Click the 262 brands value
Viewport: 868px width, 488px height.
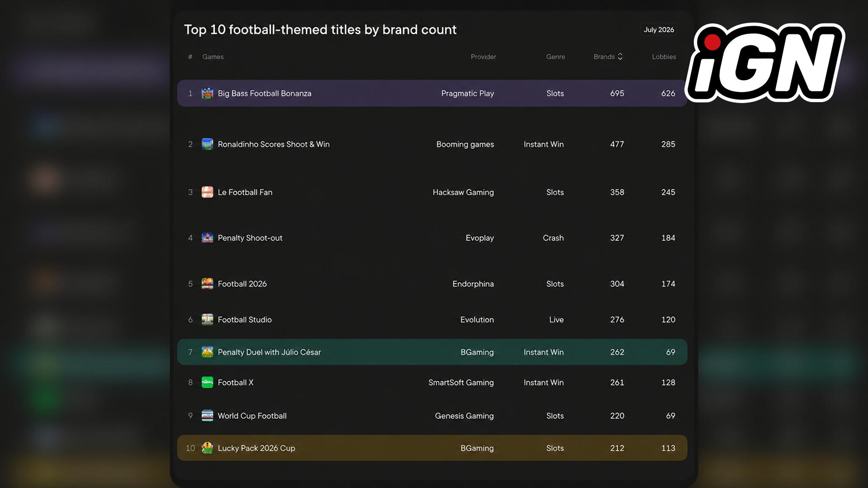[x=617, y=352]
